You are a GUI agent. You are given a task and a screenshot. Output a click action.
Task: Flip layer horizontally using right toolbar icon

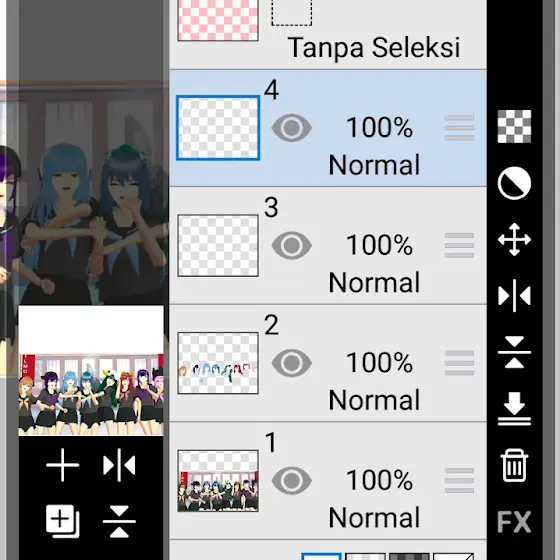click(x=514, y=296)
